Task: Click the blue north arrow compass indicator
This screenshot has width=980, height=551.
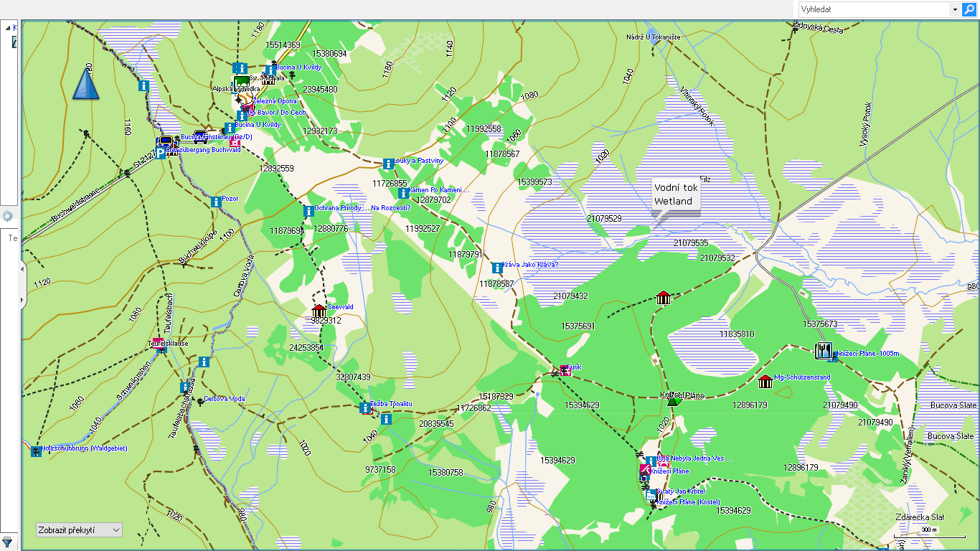Action: (86, 83)
